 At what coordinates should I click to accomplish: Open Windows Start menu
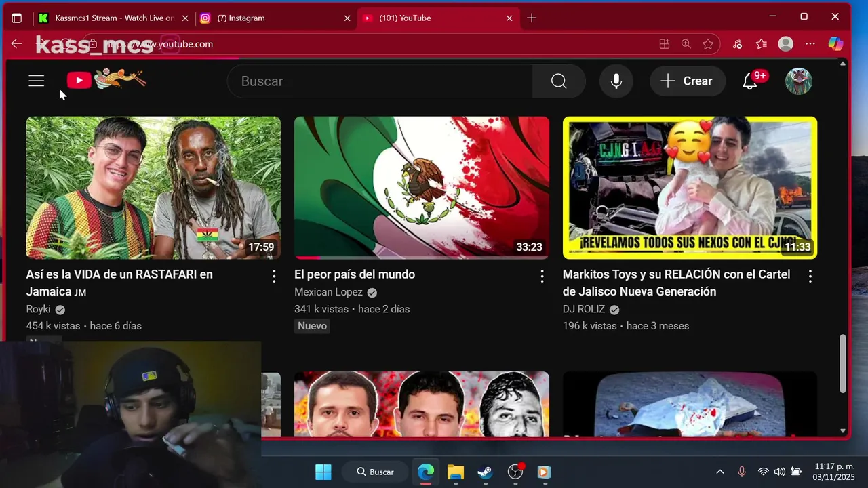coord(323,472)
